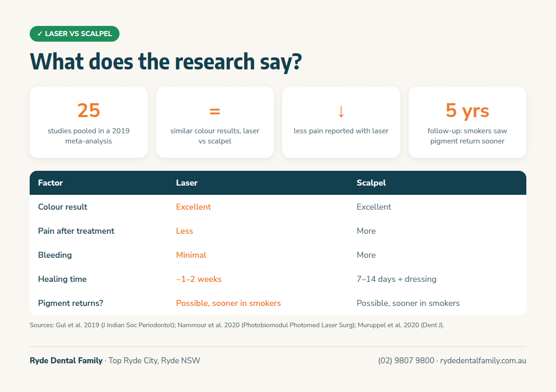The width and height of the screenshot is (556, 392).
Task: Select the Factor column header
Action: tap(51, 183)
